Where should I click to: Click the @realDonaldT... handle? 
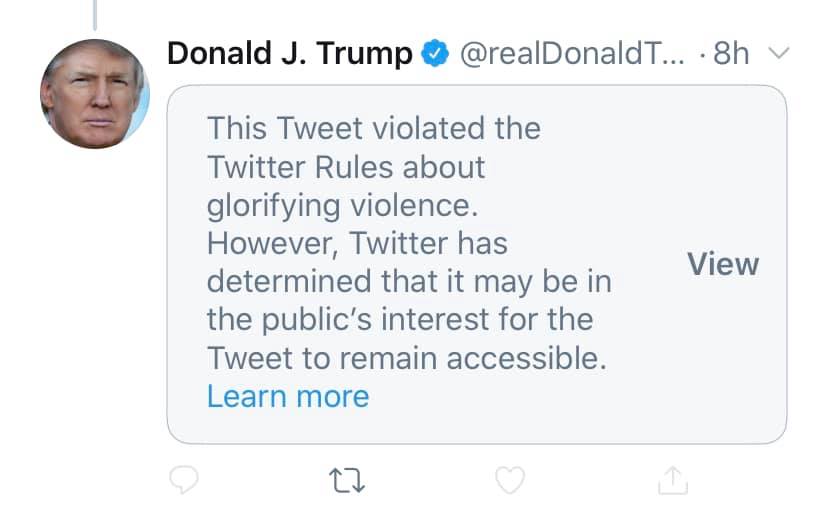[x=572, y=53]
